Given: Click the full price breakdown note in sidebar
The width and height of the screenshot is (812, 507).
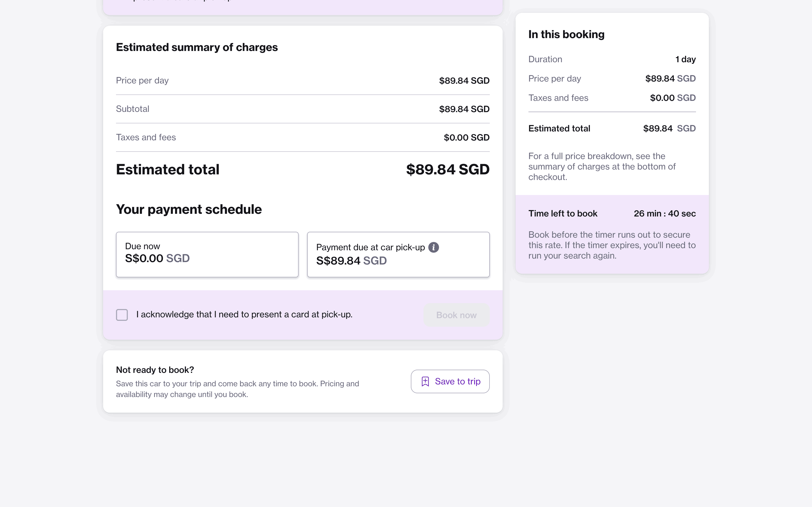Looking at the screenshot, I should (x=602, y=167).
